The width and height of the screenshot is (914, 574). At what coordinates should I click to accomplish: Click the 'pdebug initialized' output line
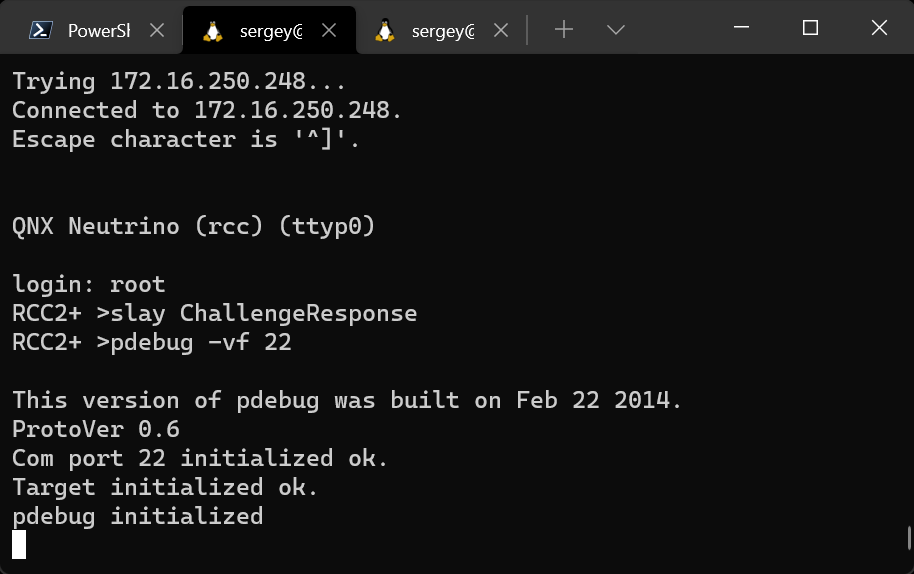tap(137, 516)
